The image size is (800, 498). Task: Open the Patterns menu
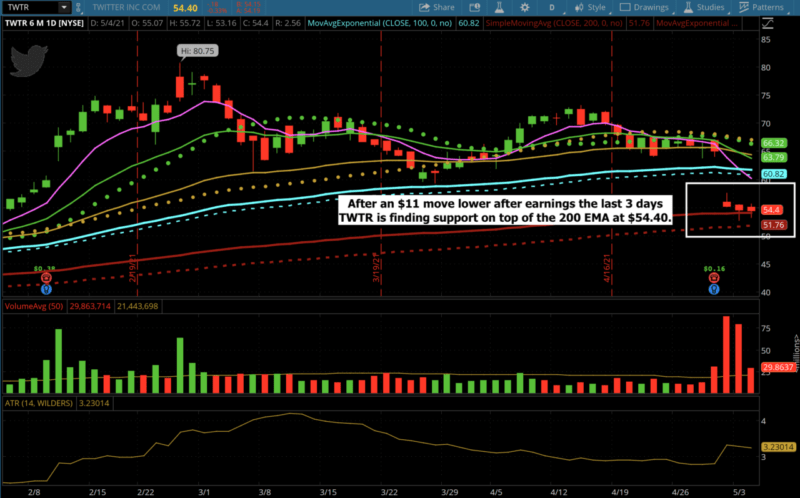[761, 7]
